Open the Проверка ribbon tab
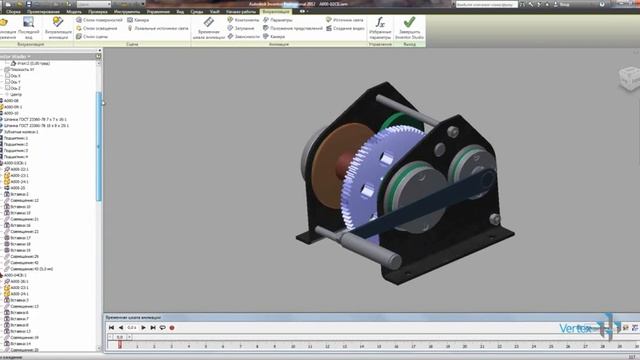640x360 pixels. (98, 12)
